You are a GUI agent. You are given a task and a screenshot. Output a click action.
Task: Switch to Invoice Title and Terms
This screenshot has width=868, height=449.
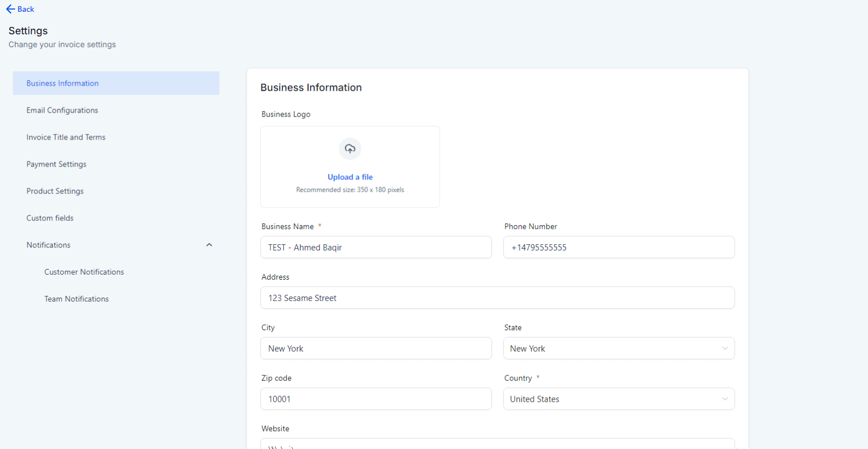point(66,137)
